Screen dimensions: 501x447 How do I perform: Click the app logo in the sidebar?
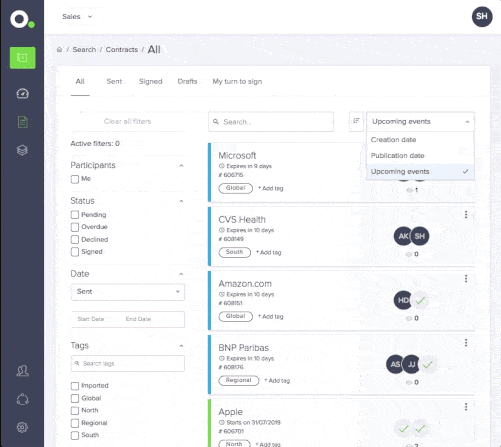[22, 19]
